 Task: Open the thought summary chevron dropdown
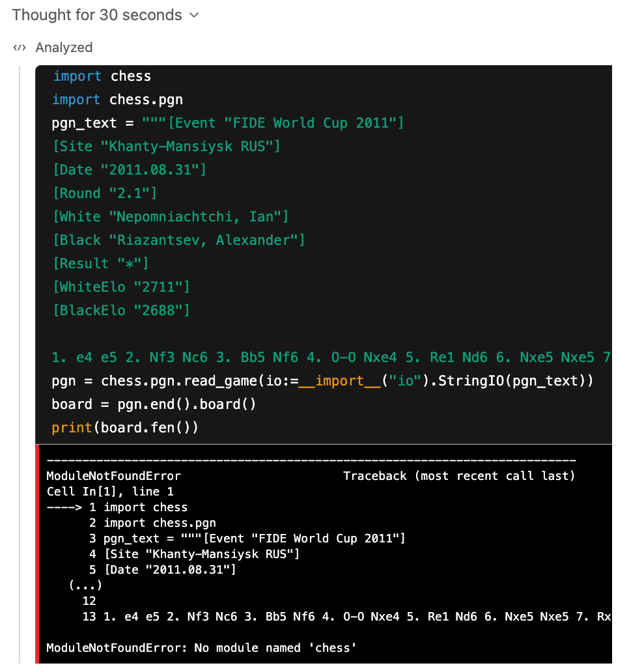click(x=193, y=14)
